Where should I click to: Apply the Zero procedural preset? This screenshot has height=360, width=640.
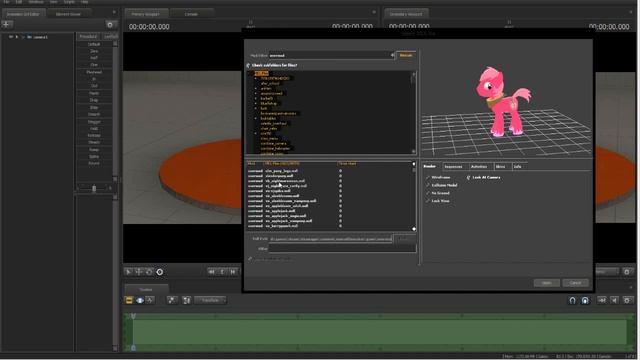pos(94,51)
